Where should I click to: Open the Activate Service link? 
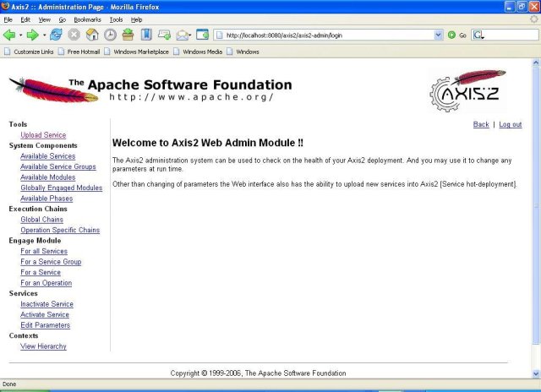pos(45,314)
